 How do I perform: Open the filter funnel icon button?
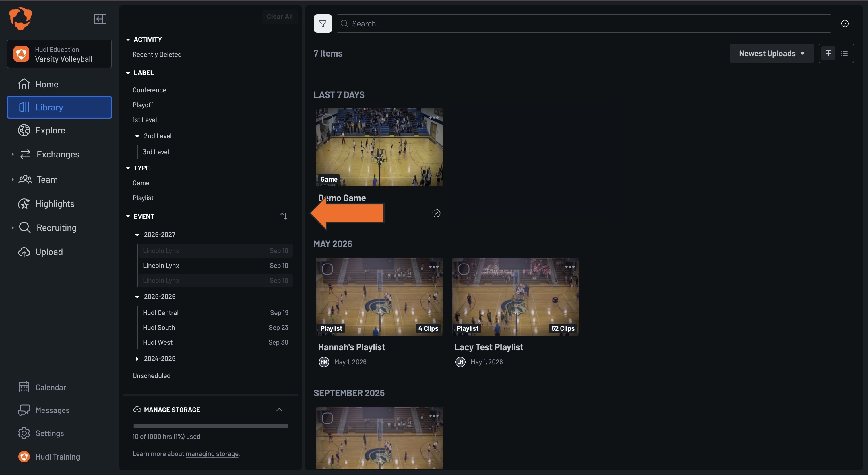(322, 24)
